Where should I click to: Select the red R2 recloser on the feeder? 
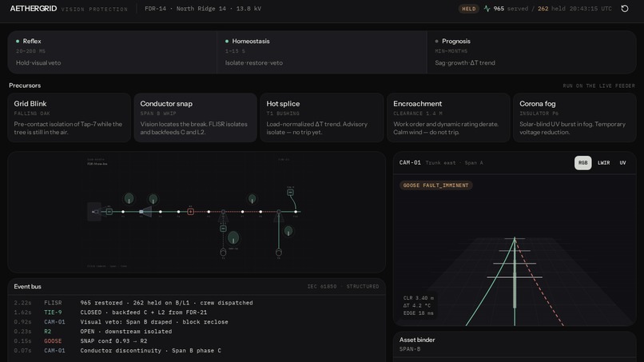click(x=191, y=212)
